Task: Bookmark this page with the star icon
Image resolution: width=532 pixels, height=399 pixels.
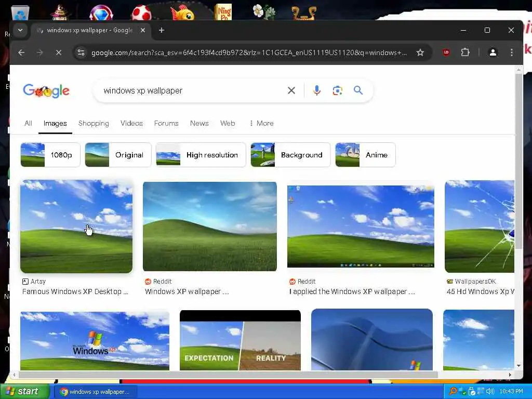Action: click(420, 52)
